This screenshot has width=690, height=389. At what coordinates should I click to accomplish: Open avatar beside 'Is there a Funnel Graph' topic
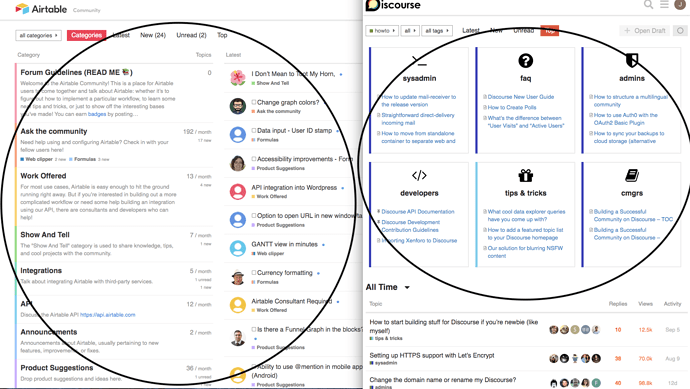click(238, 338)
